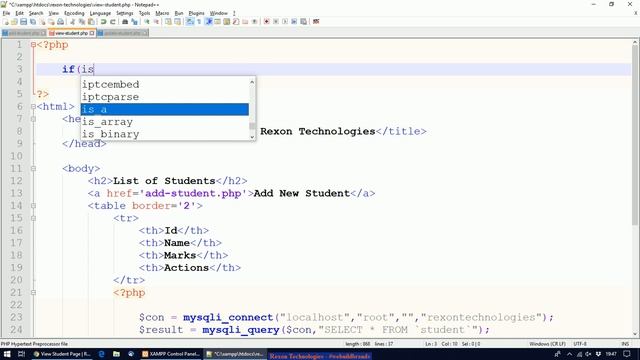Click the Run Macro Multiple Times icon

(x=294, y=22)
